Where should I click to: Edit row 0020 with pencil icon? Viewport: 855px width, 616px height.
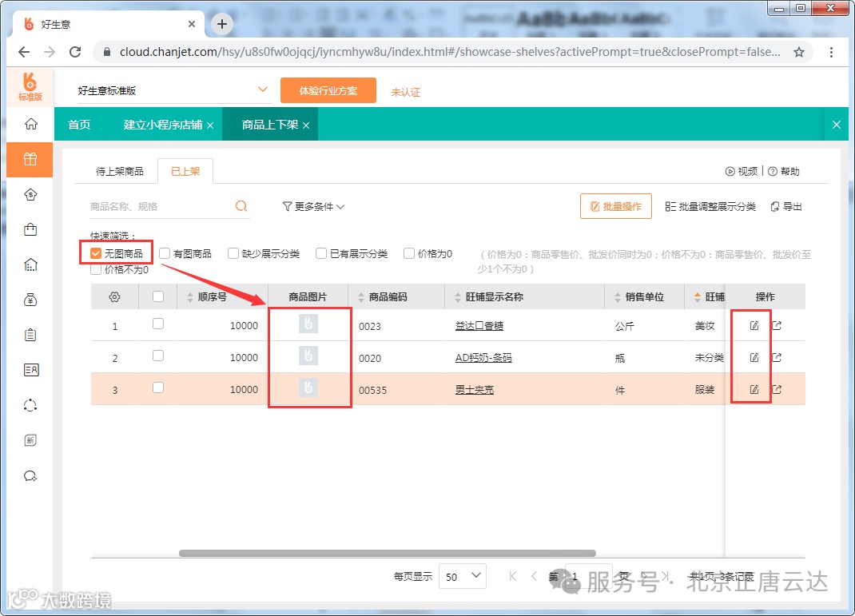tap(754, 358)
